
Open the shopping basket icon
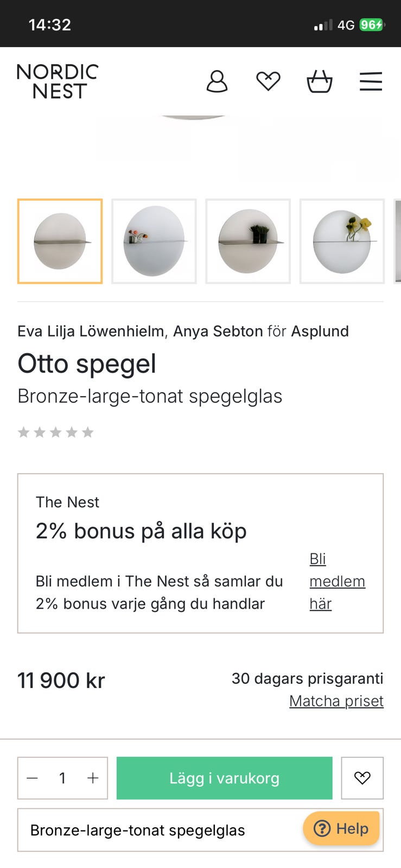tap(320, 81)
